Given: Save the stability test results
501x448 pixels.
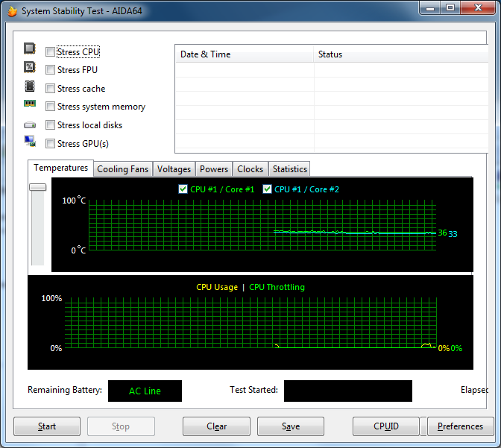Looking at the screenshot, I should pos(291,426).
